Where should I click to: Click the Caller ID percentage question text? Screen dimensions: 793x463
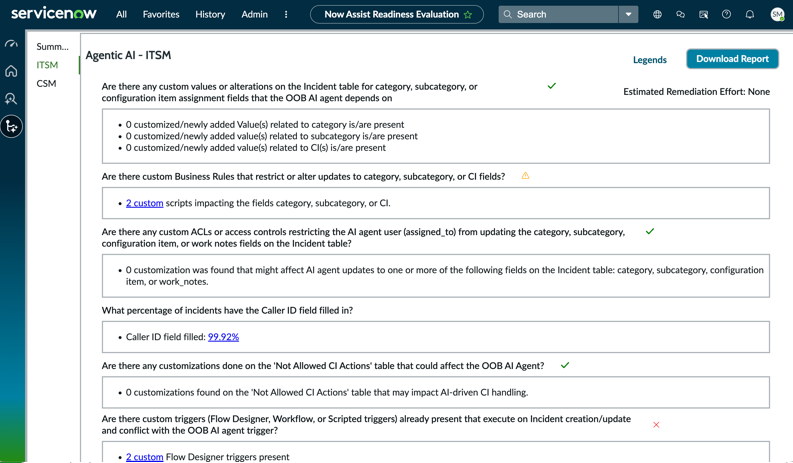click(227, 310)
